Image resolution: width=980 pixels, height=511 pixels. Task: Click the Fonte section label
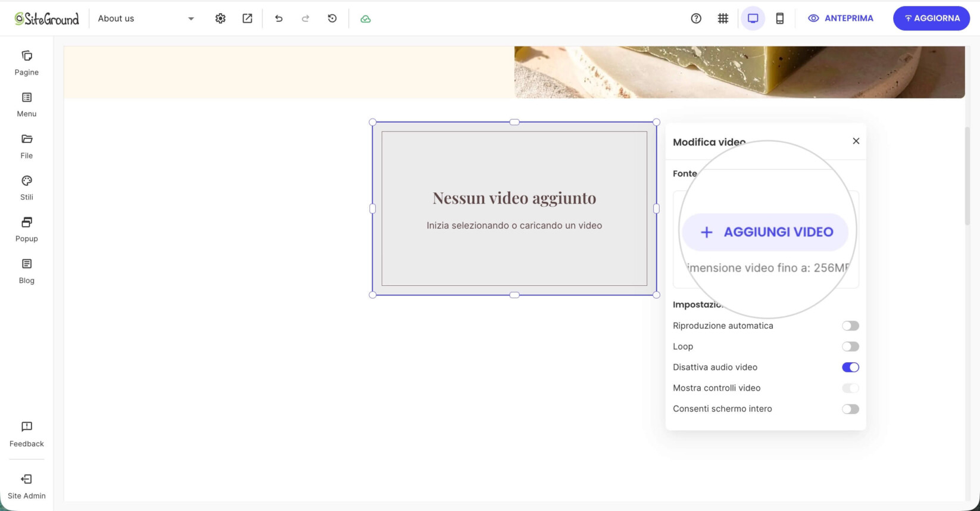(685, 173)
